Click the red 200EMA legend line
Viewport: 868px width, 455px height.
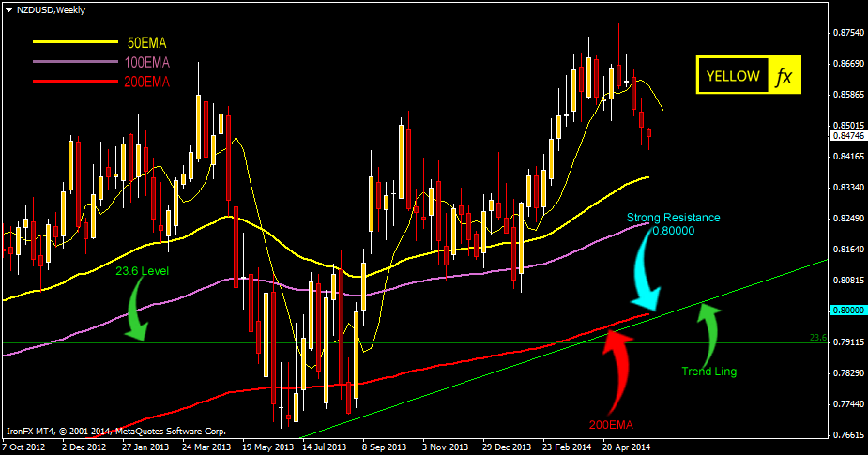[x=69, y=82]
